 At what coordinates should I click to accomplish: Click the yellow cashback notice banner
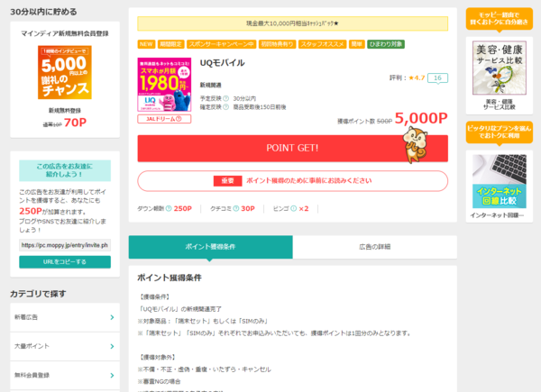pyautogui.click(x=292, y=23)
